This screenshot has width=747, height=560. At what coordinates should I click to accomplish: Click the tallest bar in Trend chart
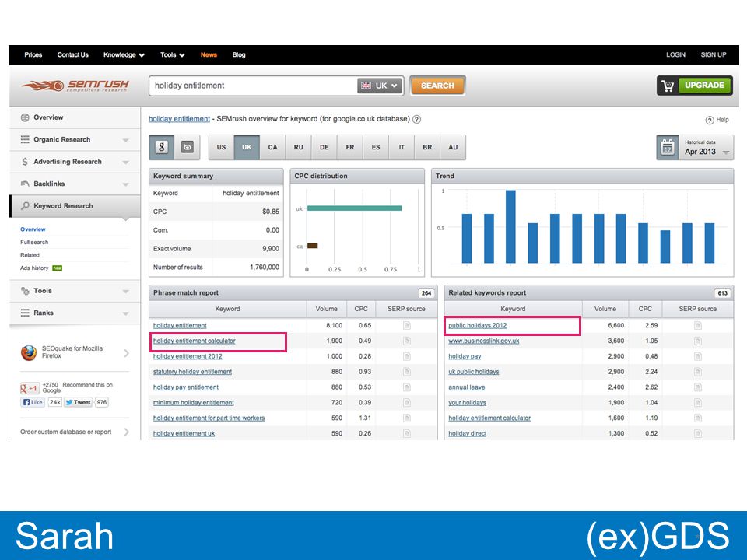(510, 226)
